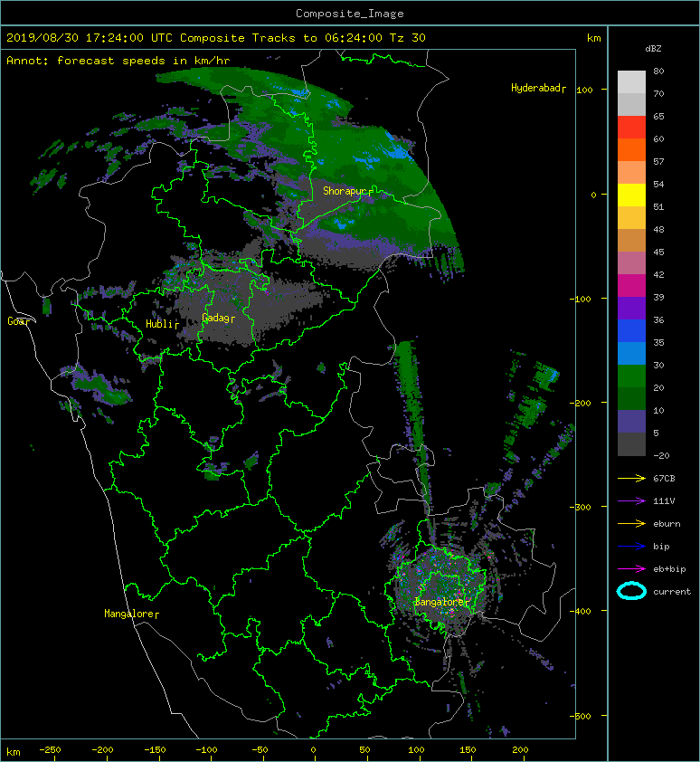Click the Goa city label
This screenshot has width=700, height=762.
coord(15,321)
